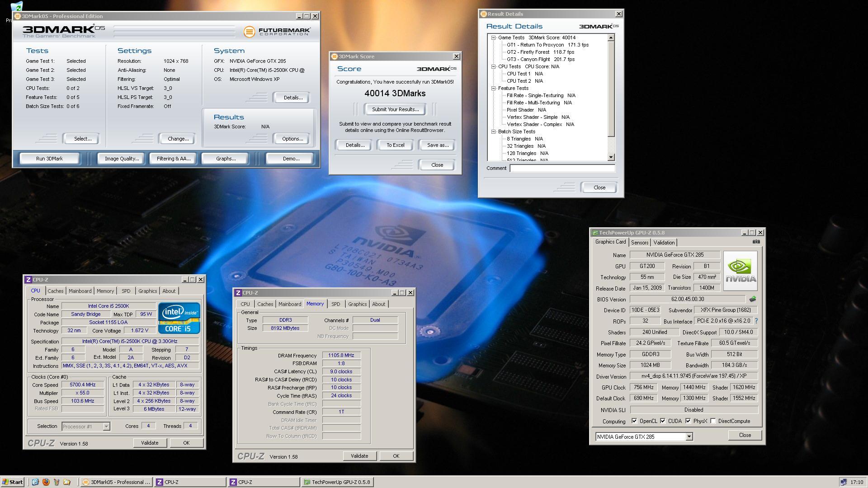
Task: Click the GPU-Z title bar icon
Action: (x=595, y=233)
